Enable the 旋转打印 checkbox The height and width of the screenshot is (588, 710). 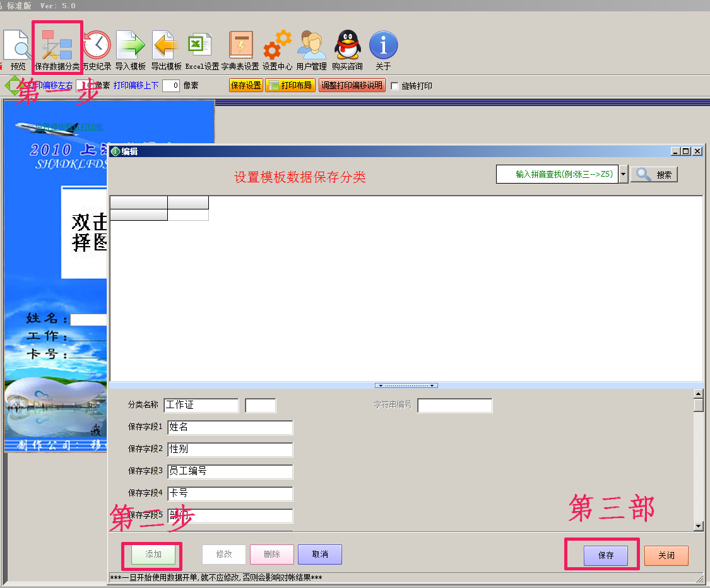click(x=395, y=86)
